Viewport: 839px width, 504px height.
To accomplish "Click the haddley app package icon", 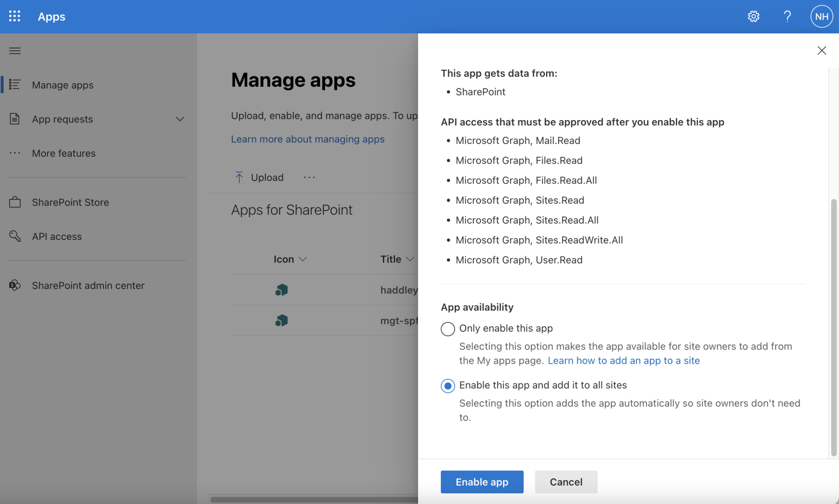I will click(x=281, y=290).
